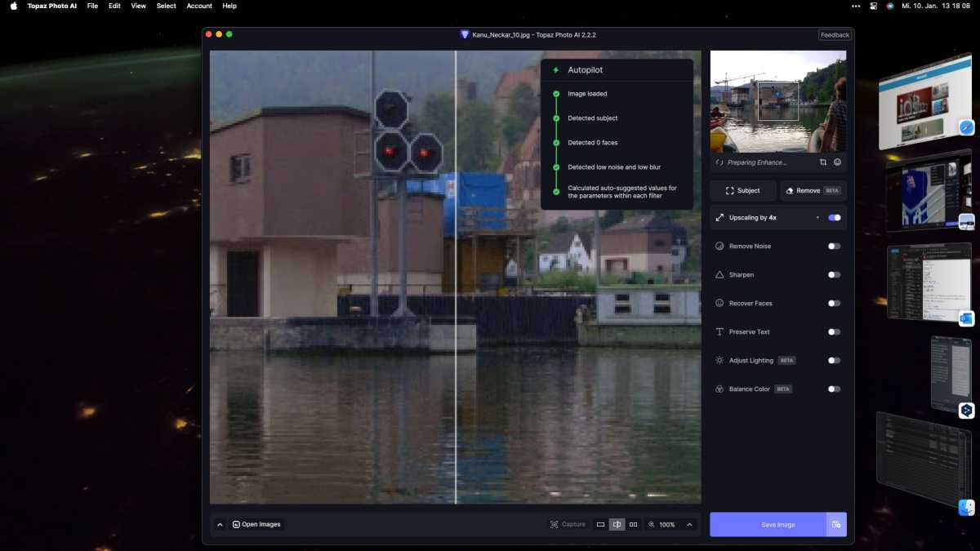
Task: Click the Remove BETA button
Action: [x=813, y=190]
